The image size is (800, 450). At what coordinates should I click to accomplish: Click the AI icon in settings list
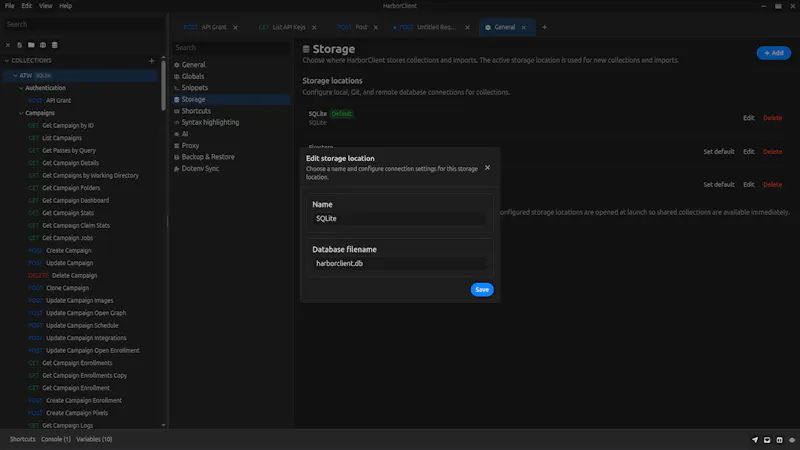click(x=177, y=134)
